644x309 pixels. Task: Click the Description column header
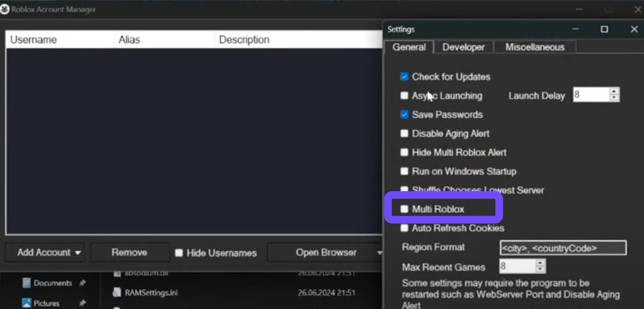point(298,40)
